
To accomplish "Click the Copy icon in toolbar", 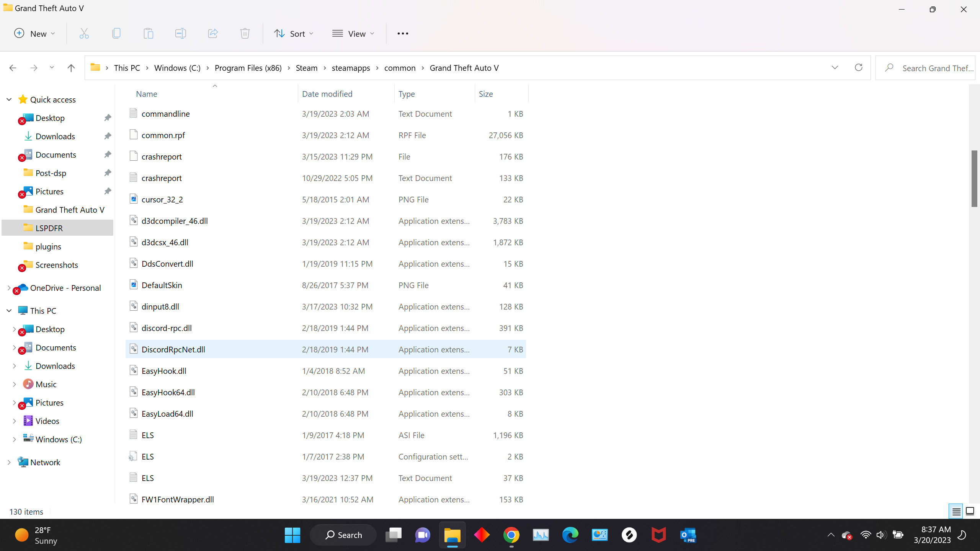I will click(116, 34).
